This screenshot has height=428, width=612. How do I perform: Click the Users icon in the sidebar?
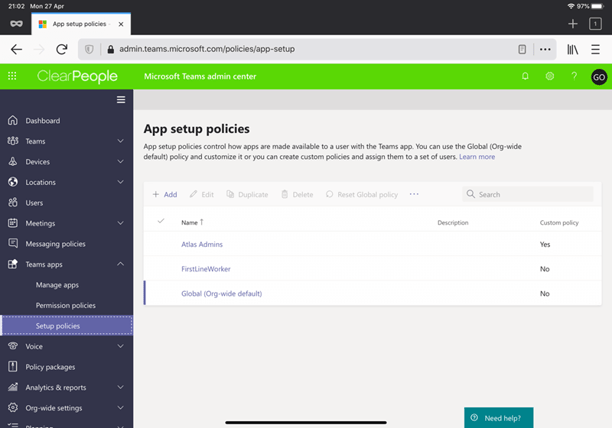pyautogui.click(x=12, y=202)
